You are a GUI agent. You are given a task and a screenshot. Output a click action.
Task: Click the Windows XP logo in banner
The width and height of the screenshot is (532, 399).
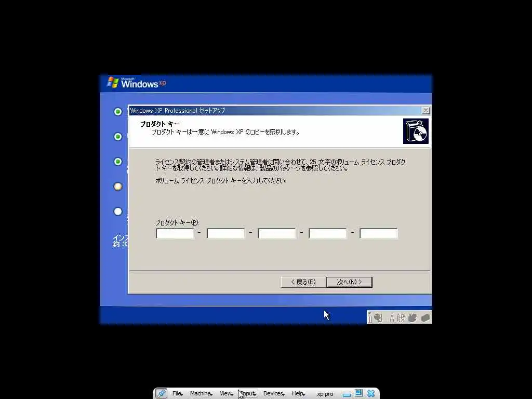(137, 83)
